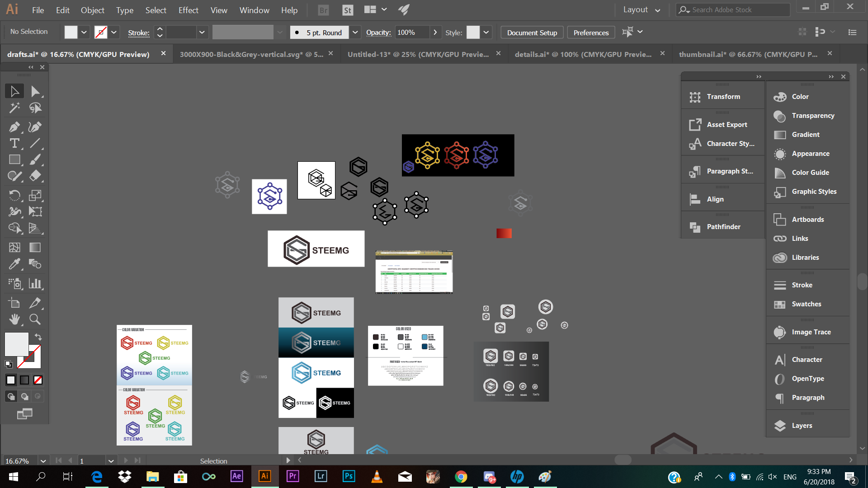Pick the Artboard tool

(14, 303)
